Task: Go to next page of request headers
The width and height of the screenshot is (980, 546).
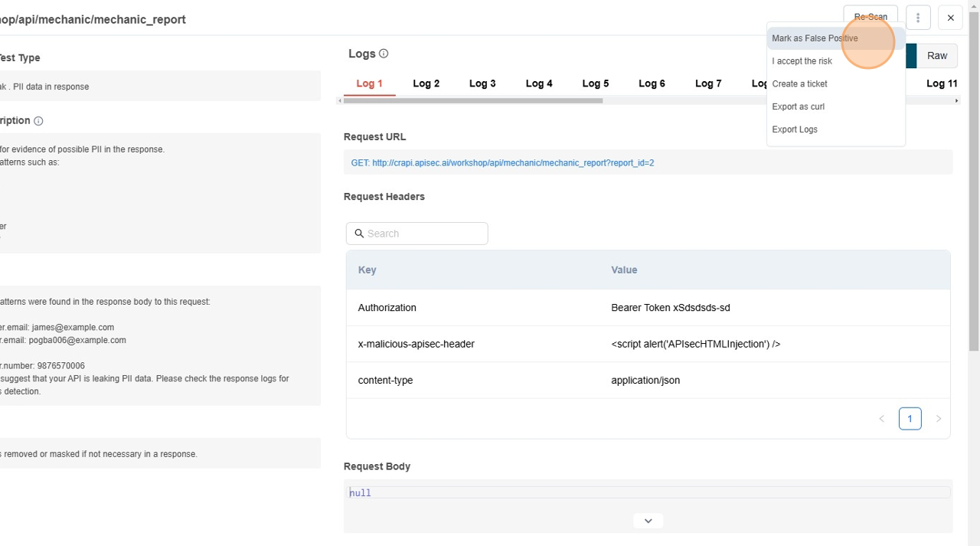Action: pos(938,419)
